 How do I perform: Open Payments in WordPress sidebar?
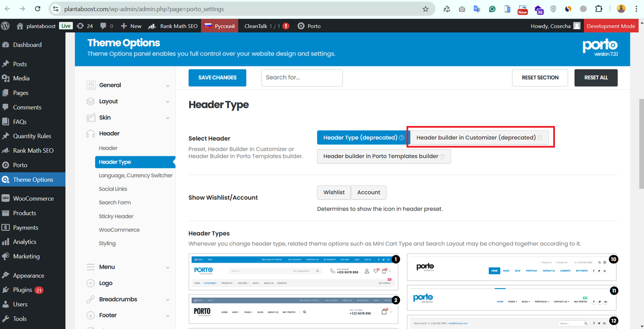click(x=33, y=227)
